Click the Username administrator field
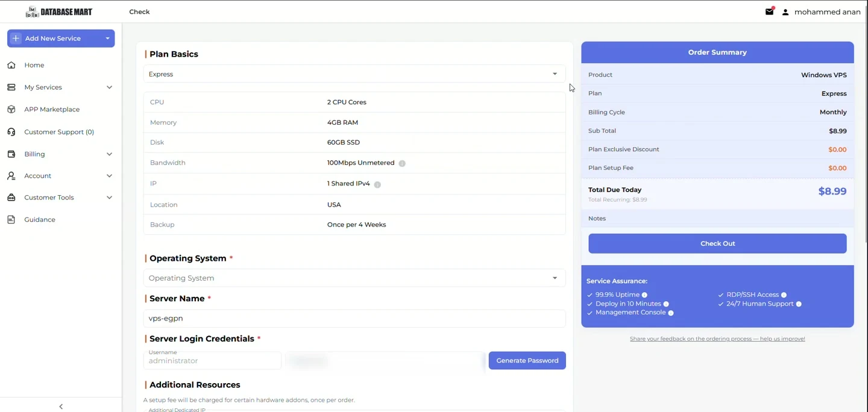The width and height of the screenshot is (868, 412). [212, 361]
